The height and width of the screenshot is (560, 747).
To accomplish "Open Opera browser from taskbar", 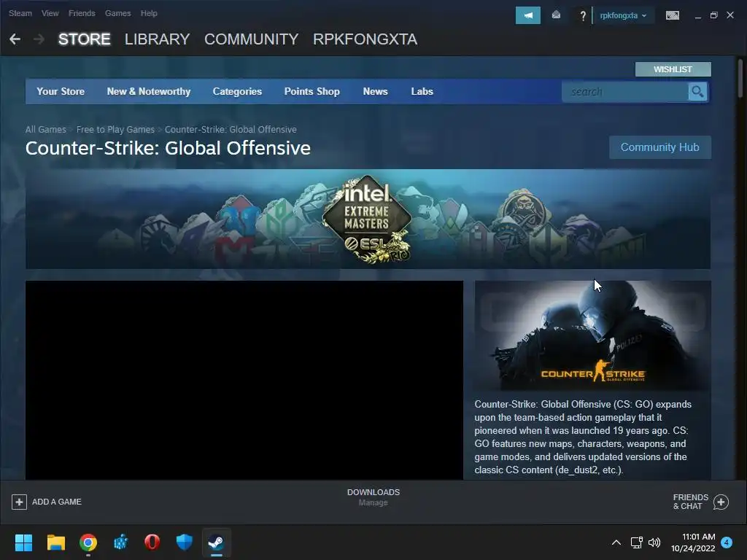I will [152, 542].
